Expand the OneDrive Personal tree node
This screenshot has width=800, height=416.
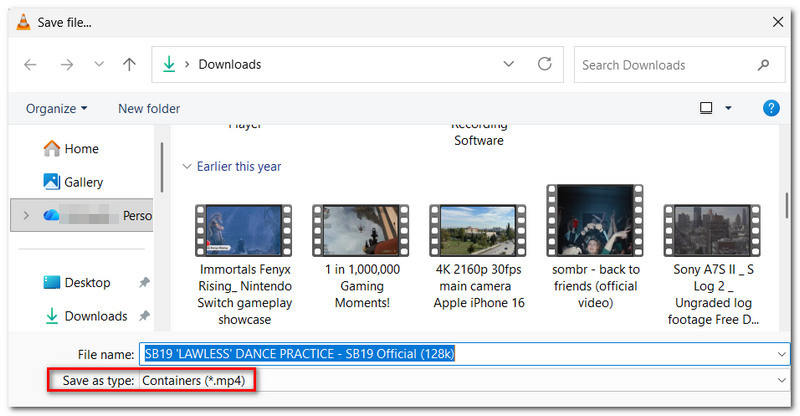pos(26,215)
